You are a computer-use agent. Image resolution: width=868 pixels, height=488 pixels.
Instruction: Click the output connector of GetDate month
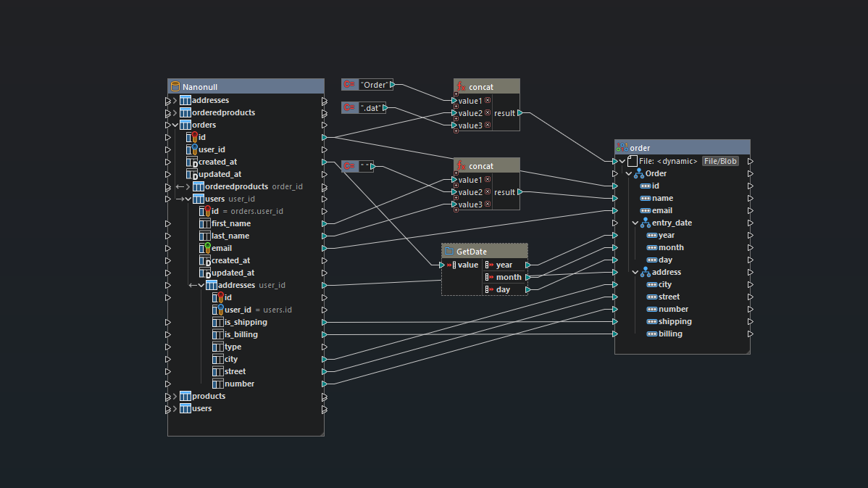[x=527, y=277]
